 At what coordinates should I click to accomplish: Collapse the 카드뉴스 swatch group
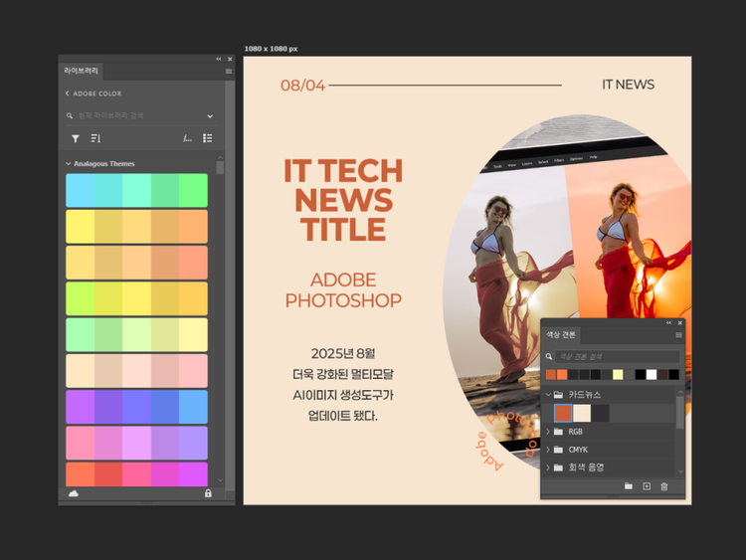[x=548, y=395]
